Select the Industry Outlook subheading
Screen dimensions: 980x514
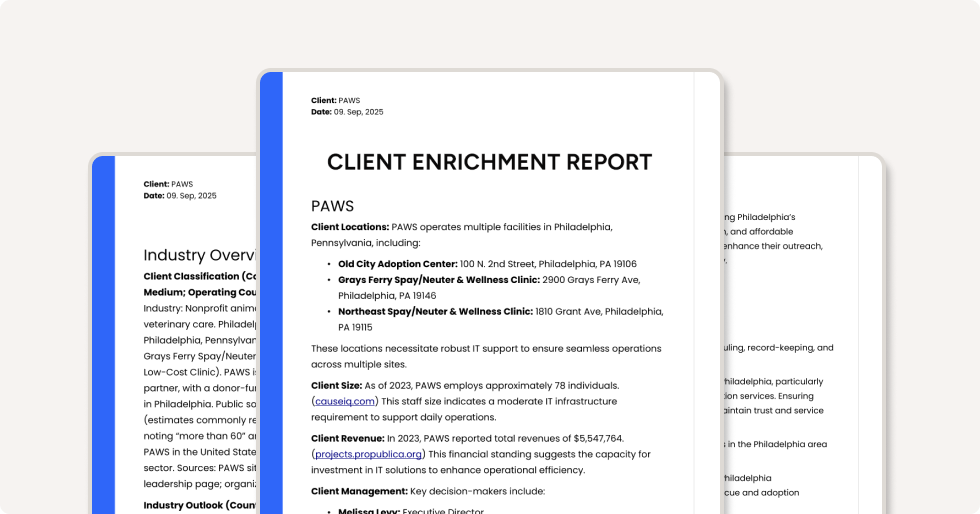(200, 505)
